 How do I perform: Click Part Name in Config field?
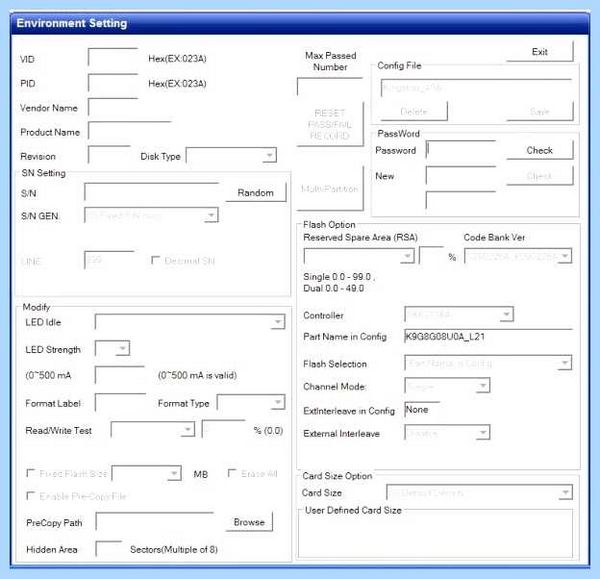point(489,337)
